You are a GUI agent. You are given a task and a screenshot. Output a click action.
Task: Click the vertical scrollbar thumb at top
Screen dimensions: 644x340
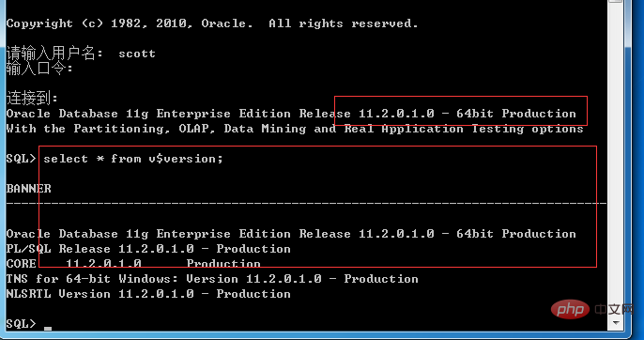[x=615, y=1]
